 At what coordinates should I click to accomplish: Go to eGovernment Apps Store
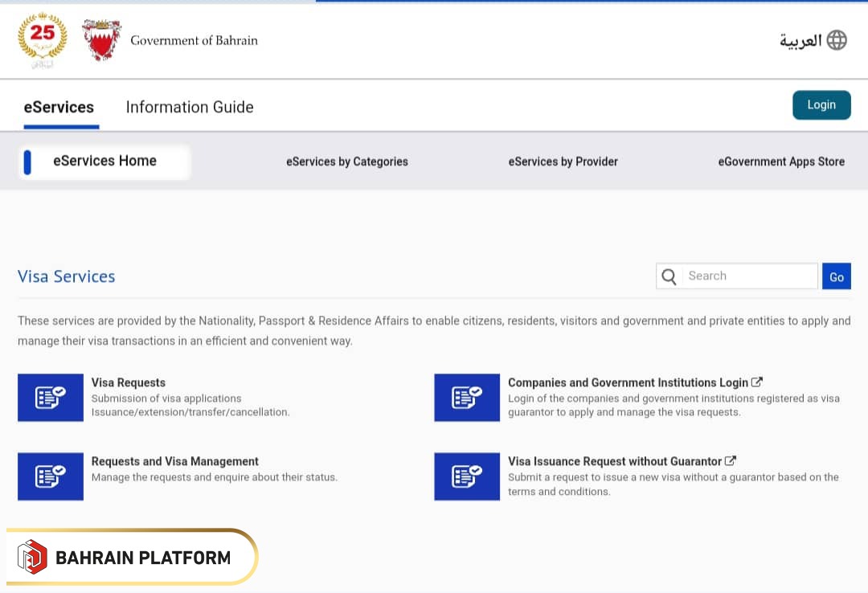(x=781, y=162)
